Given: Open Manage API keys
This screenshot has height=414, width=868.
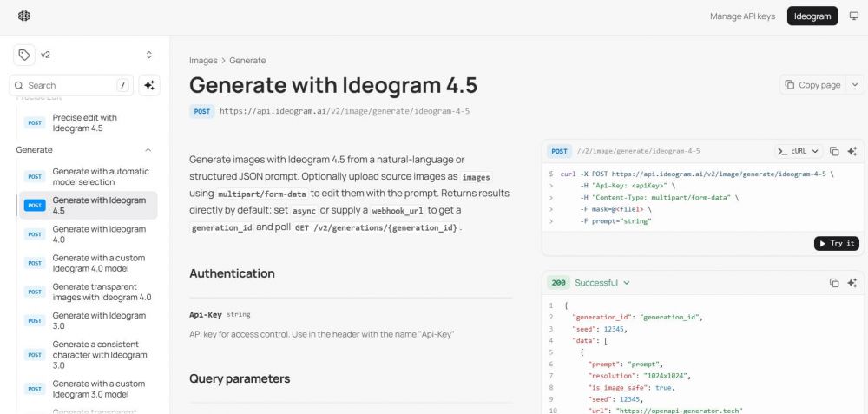Looking at the screenshot, I should 742,16.
